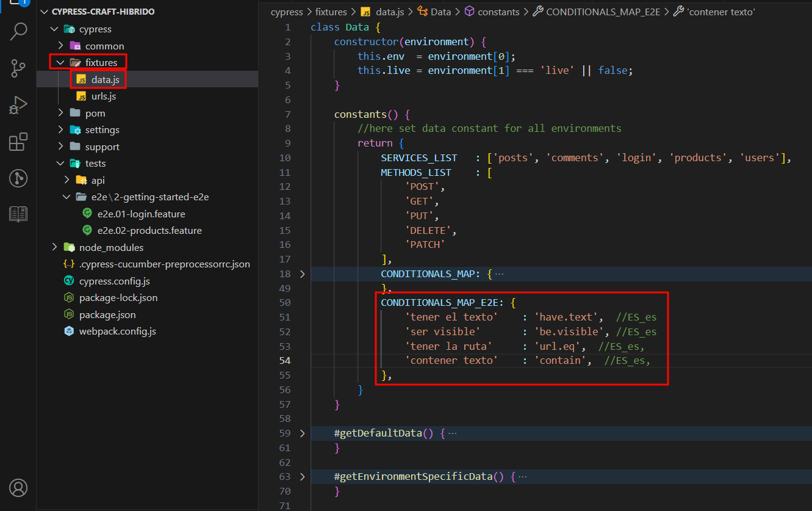
Task: Click the e2e.02-products.feature cucumber icon
Action: pyautogui.click(x=87, y=231)
